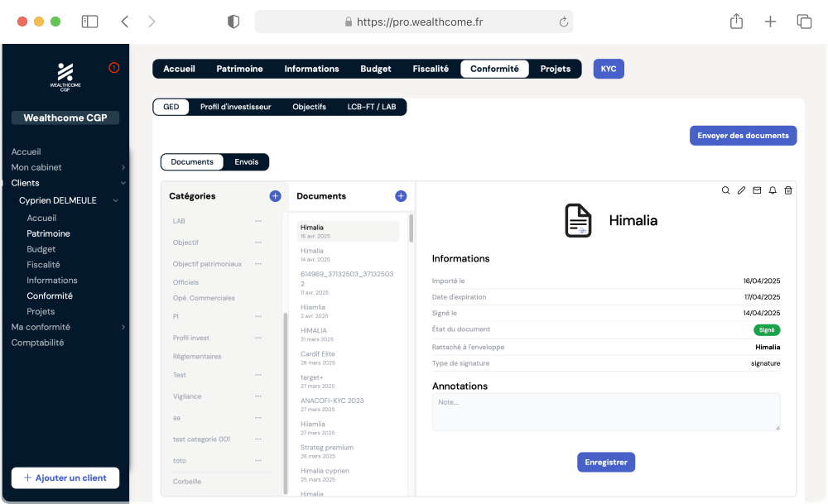This screenshot has width=828, height=504.
Task: Click Envoyer des documents button
Action: (x=743, y=136)
